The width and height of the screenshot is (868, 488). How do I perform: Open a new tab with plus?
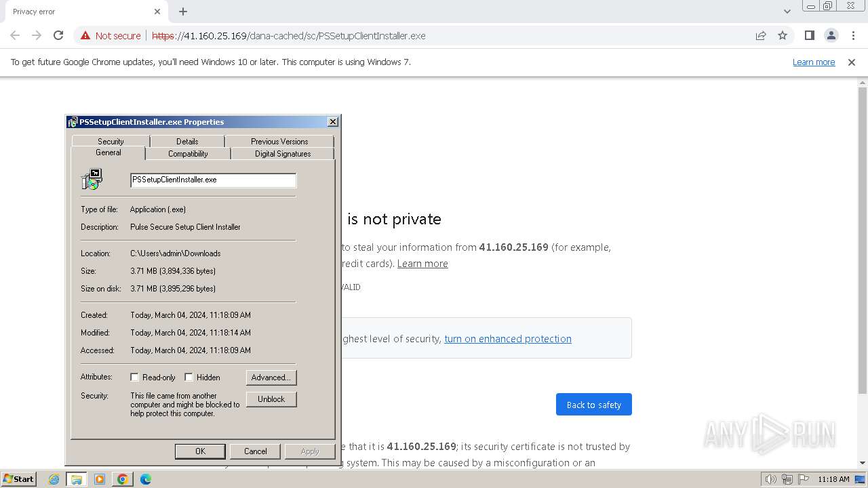tap(183, 12)
